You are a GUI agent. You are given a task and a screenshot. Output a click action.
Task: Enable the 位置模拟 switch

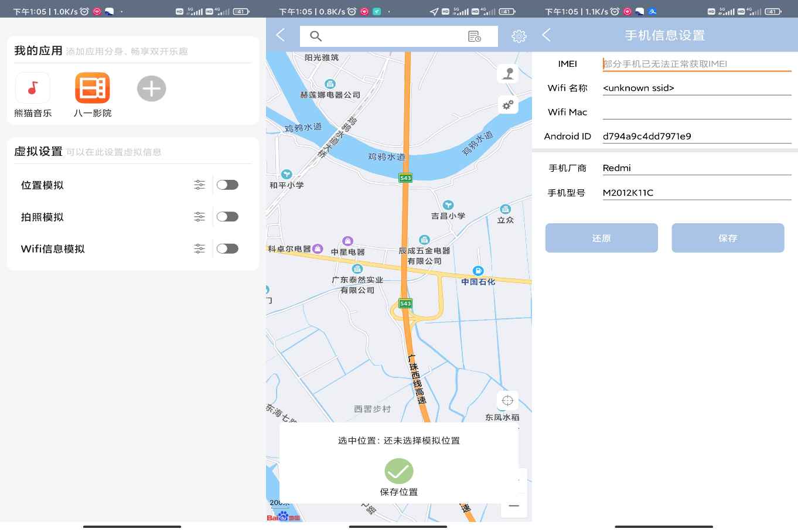(x=227, y=185)
